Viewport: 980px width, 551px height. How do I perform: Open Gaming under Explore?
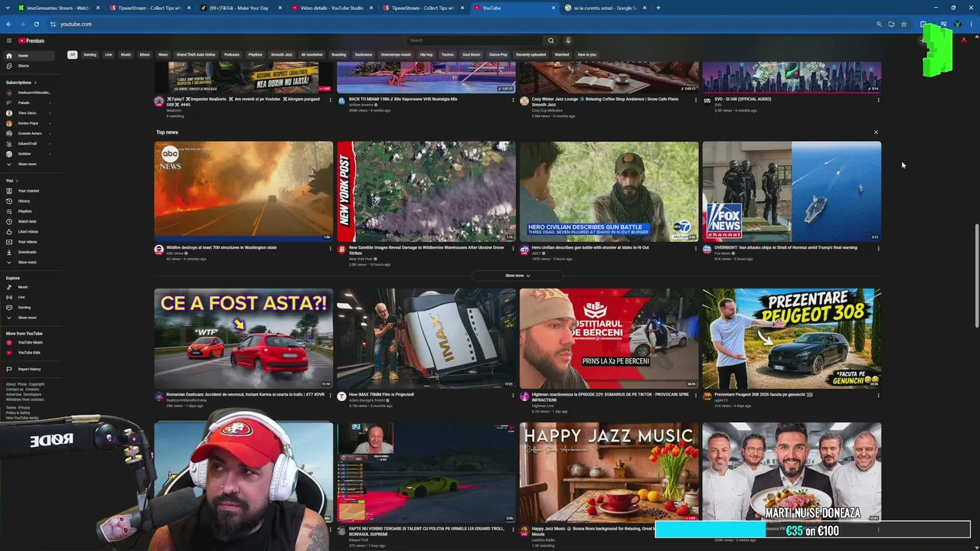23,307
